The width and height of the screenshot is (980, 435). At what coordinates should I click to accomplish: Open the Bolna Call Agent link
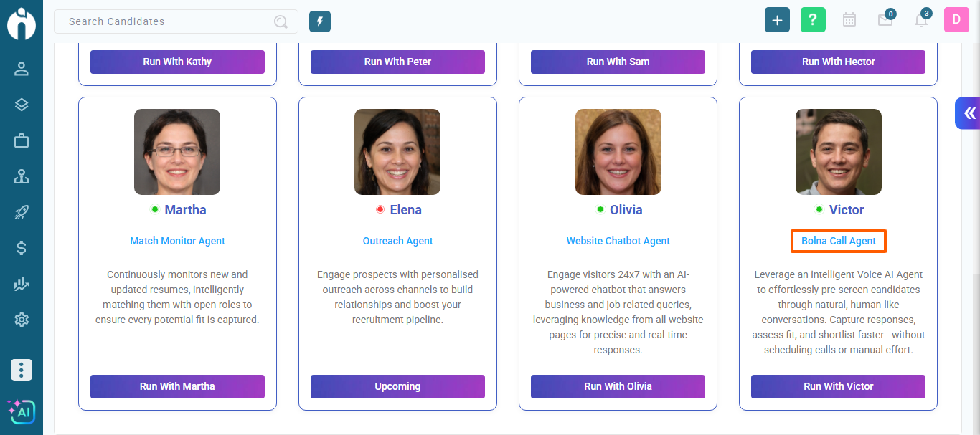pos(838,241)
